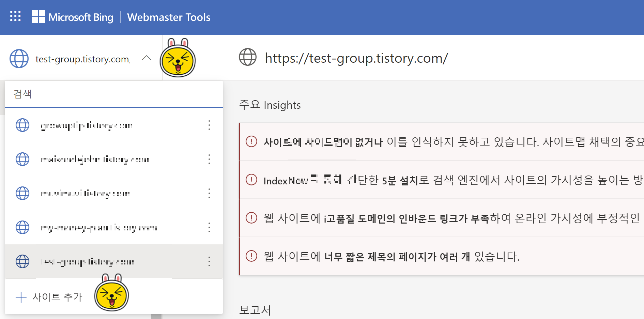This screenshot has height=319, width=644.
Task: Open more options for the second listed site
Action: pos(209,159)
